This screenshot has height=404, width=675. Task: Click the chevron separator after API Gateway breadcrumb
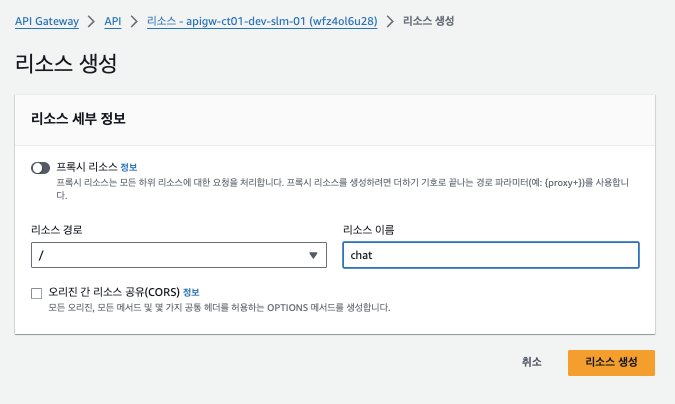[x=91, y=21]
